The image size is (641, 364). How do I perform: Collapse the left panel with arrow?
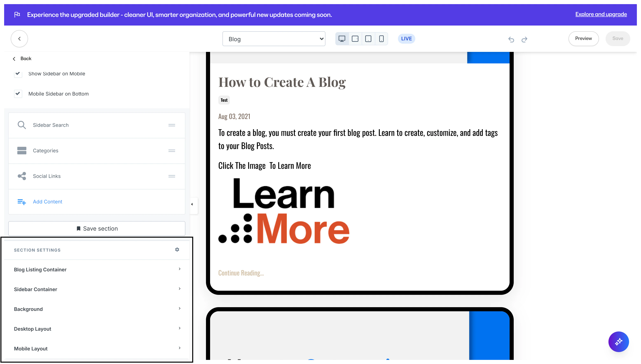tap(192, 204)
